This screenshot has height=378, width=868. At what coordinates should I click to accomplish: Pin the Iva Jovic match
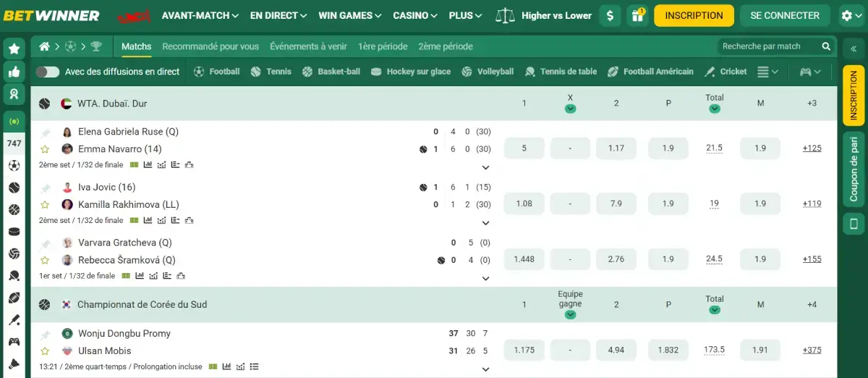pyautogui.click(x=45, y=188)
